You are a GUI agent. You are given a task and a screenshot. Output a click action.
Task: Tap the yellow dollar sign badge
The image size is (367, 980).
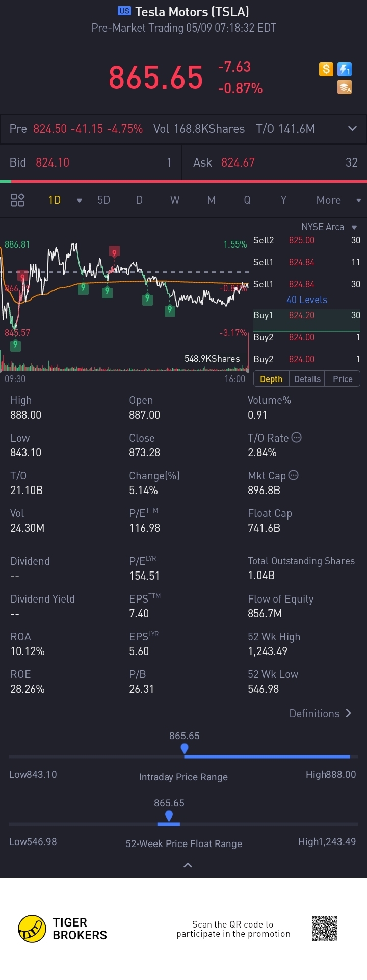(326, 69)
